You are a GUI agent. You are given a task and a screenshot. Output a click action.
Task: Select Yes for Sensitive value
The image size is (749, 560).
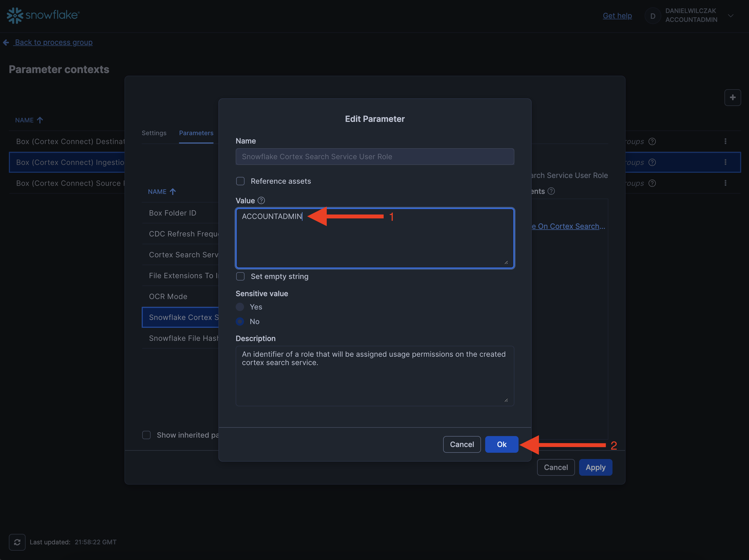[240, 307]
